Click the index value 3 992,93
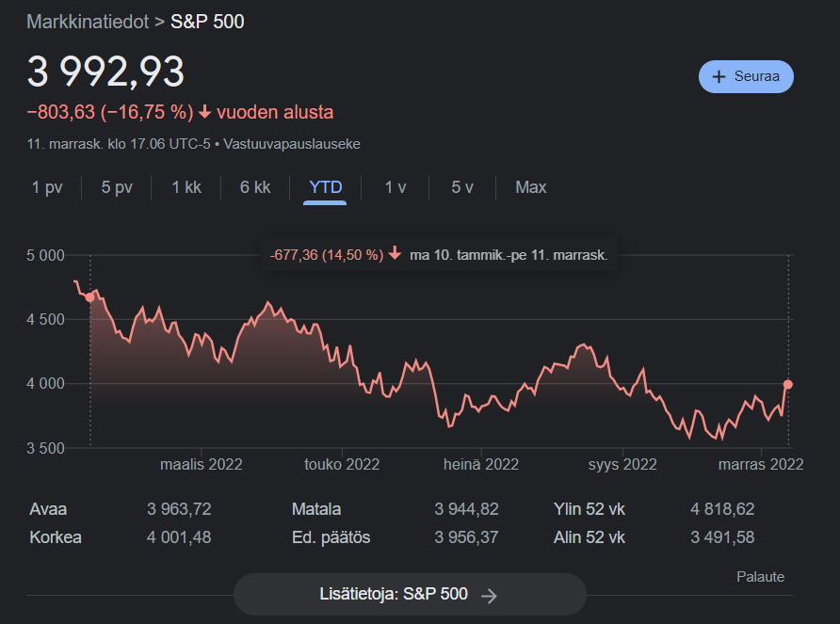This screenshot has width=840, height=624. (x=105, y=72)
